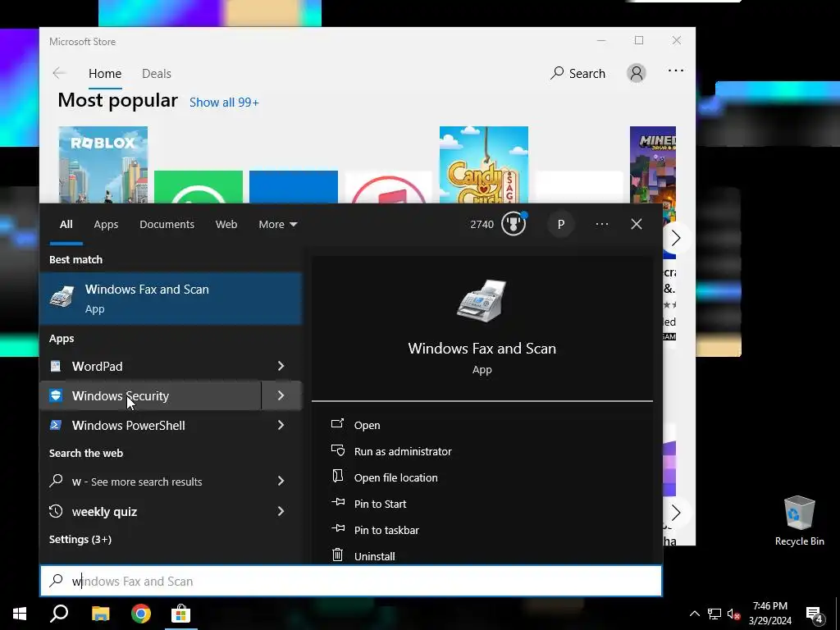Click the Microsoft Store Deals tab
The width and height of the screenshot is (840, 630).
157,73
